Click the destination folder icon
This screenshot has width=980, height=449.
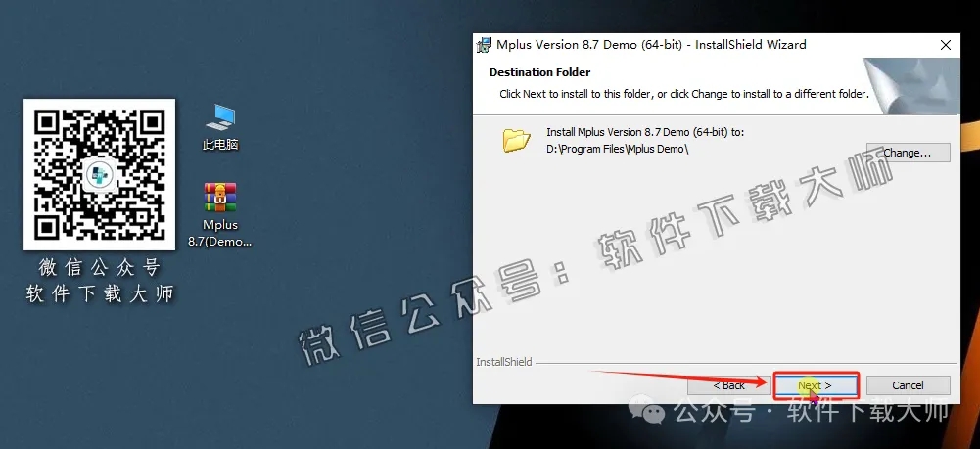516,141
